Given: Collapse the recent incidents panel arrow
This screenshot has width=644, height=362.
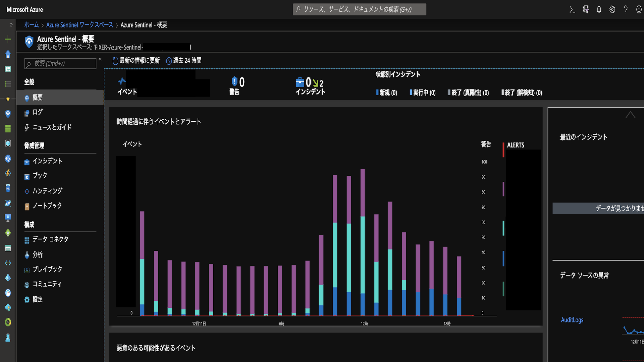Looking at the screenshot, I should coord(630,115).
